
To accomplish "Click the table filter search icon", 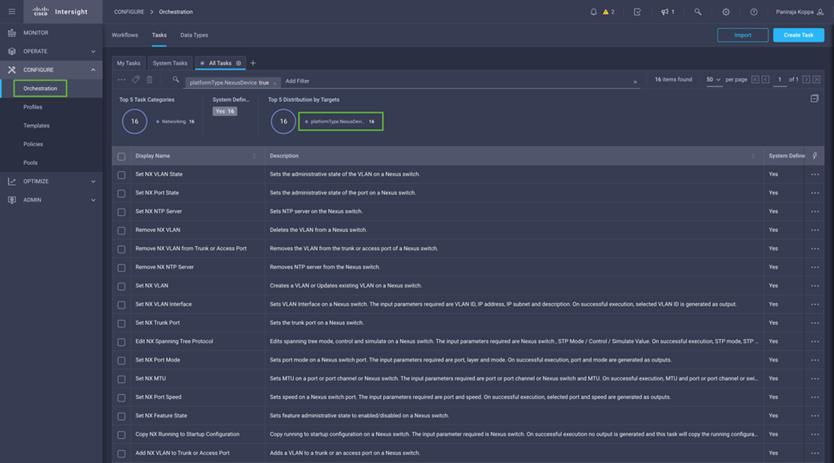I will (x=176, y=80).
